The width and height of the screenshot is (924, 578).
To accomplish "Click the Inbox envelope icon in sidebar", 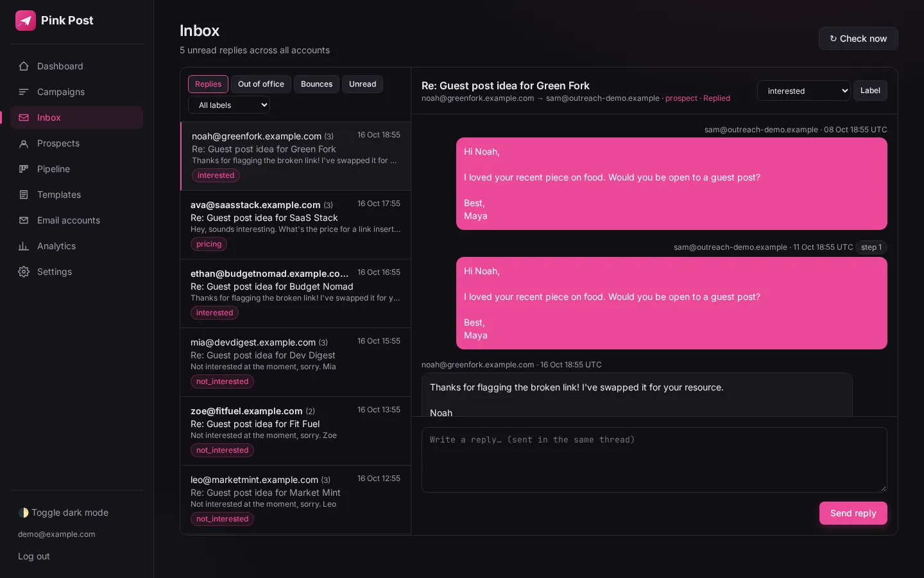I will click(x=24, y=118).
